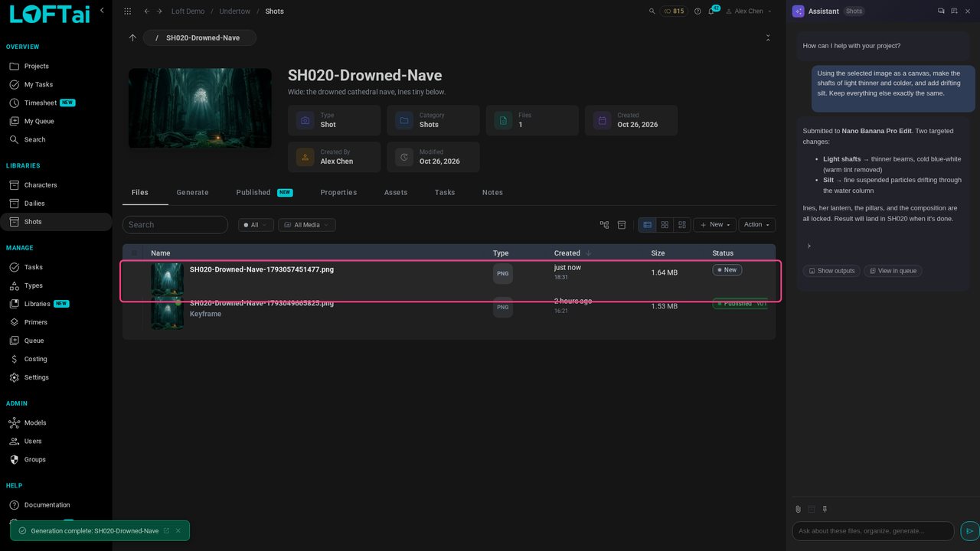Open the All Media filter dropdown
The width and height of the screenshot is (980, 551).
point(306,225)
